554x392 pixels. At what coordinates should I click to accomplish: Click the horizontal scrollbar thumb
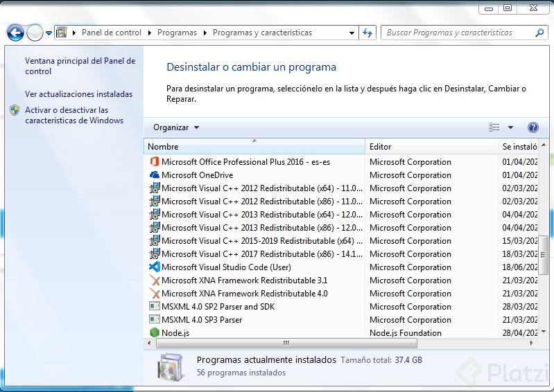(286, 343)
